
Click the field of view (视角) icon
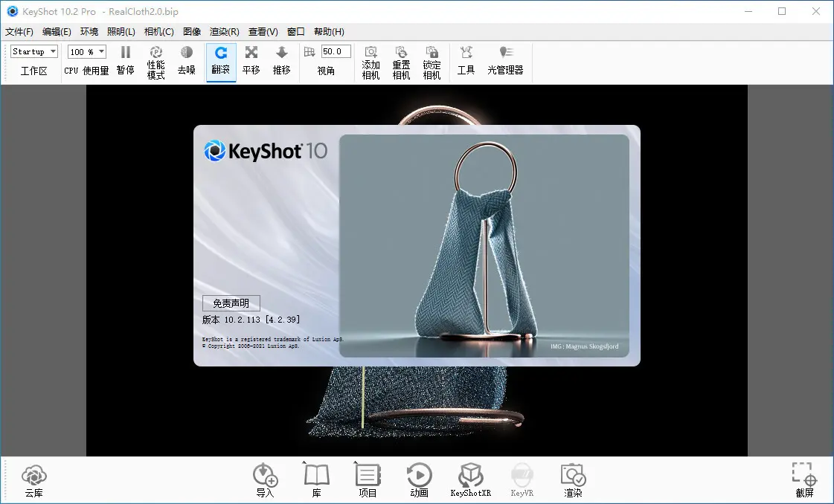pos(309,51)
